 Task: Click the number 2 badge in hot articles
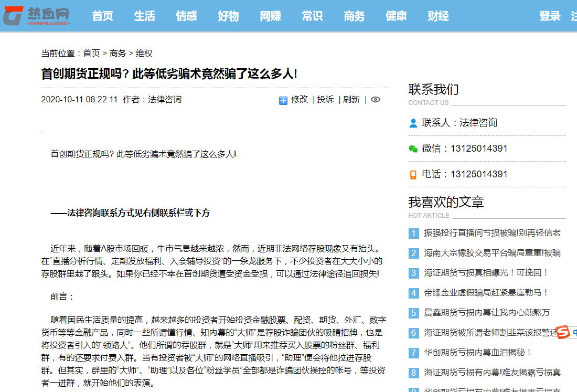pyautogui.click(x=414, y=253)
